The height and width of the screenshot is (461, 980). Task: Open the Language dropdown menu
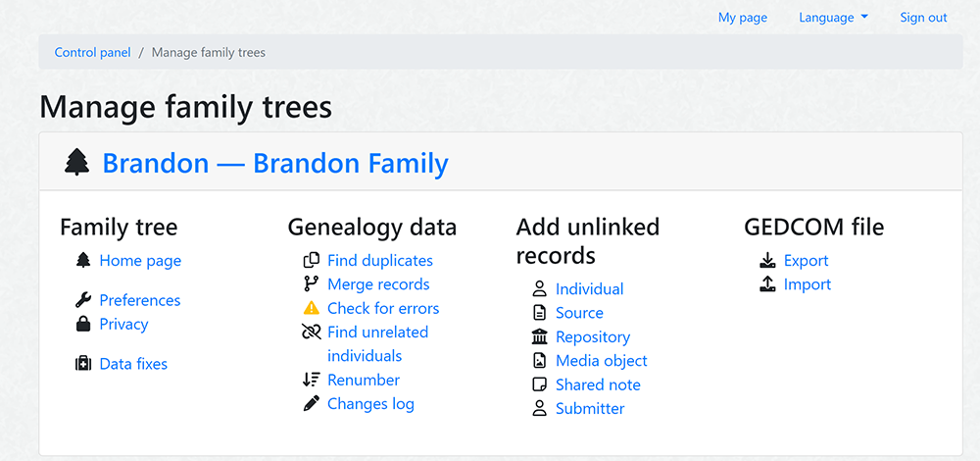pos(834,18)
